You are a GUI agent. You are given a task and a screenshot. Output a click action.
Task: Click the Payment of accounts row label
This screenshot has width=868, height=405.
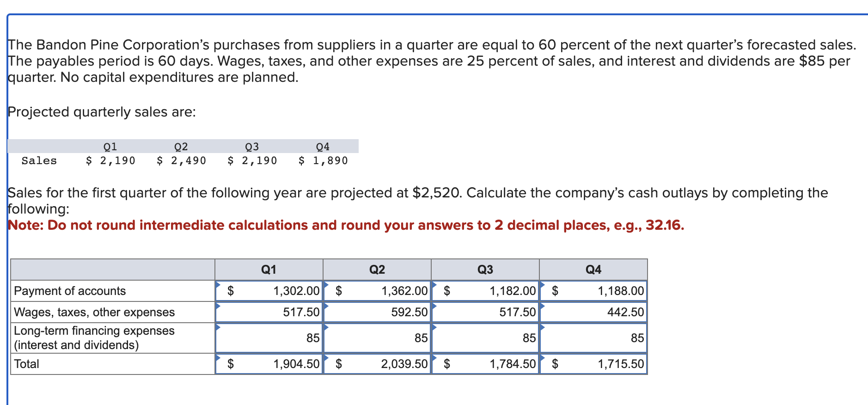click(70, 291)
